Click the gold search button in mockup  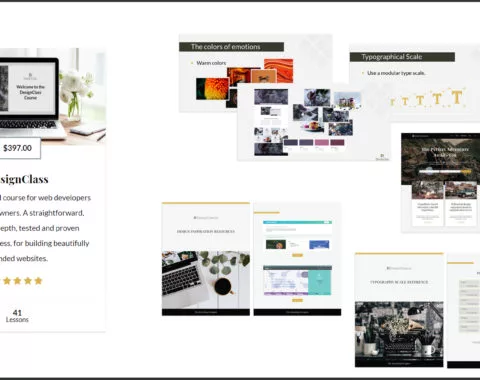point(466,172)
